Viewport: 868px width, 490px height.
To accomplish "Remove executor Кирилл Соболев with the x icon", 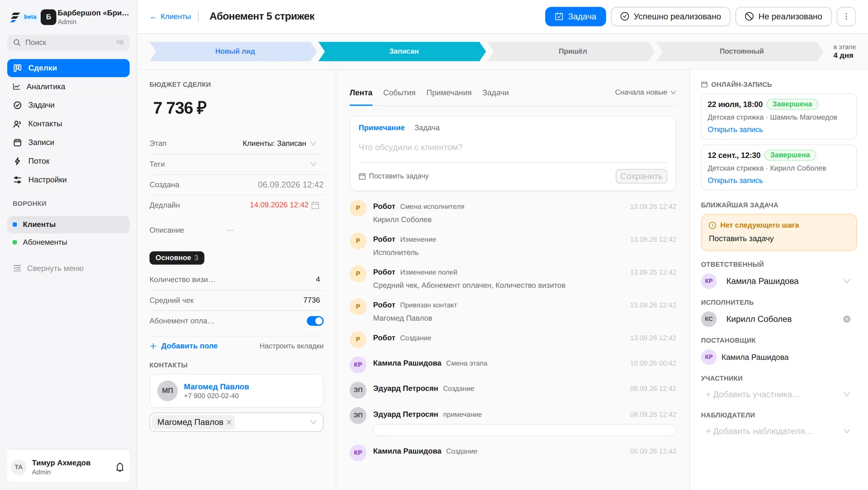I will click(846, 319).
